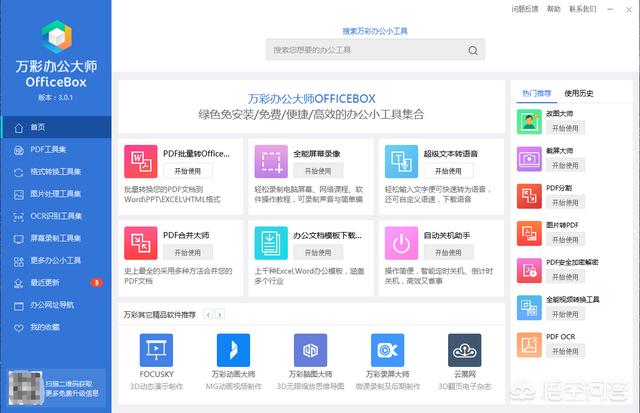Image resolution: width=640 pixels, height=413 pixels.
Task: Start 改图大师 with 开始使用
Action: [565, 128]
